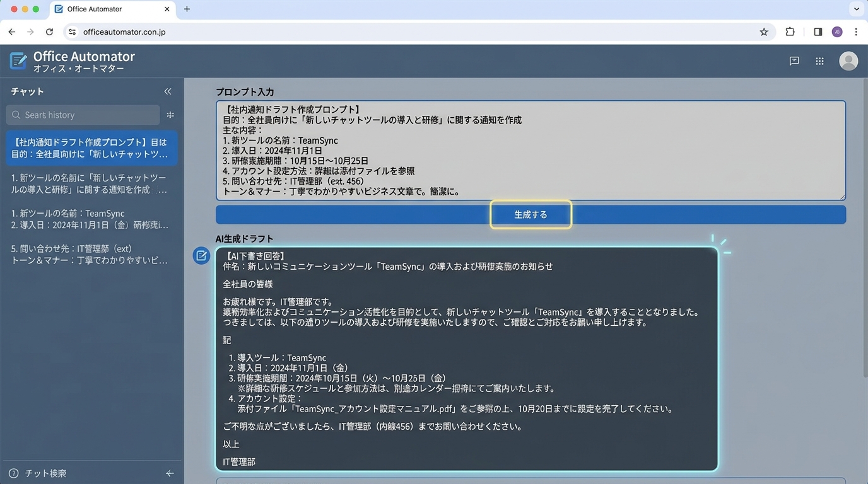This screenshot has width=868, height=484.
Task: Open the chat starting with 1. 新ツールの名前に
Action: click(x=91, y=183)
